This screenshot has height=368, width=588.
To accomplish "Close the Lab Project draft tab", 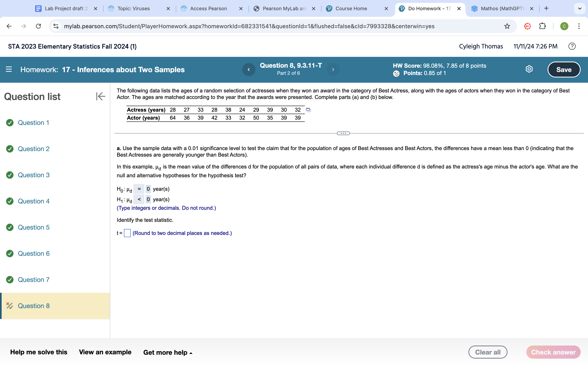I will [96, 9].
